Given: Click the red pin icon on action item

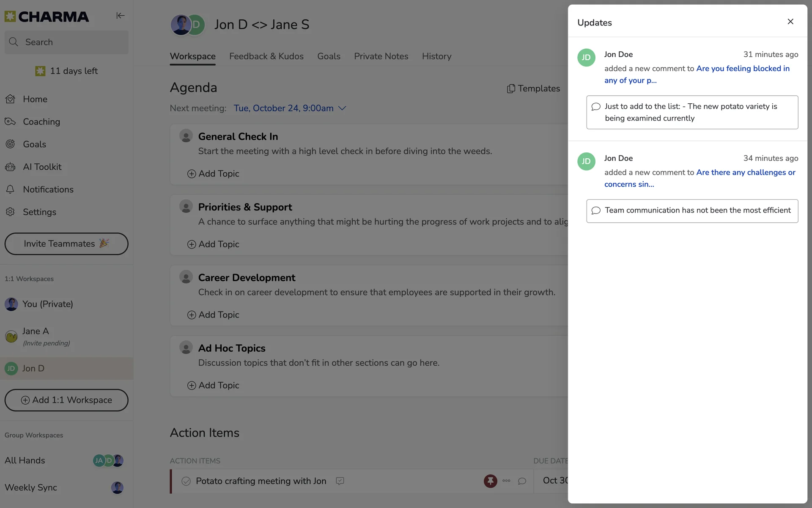Looking at the screenshot, I should [x=490, y=481].
